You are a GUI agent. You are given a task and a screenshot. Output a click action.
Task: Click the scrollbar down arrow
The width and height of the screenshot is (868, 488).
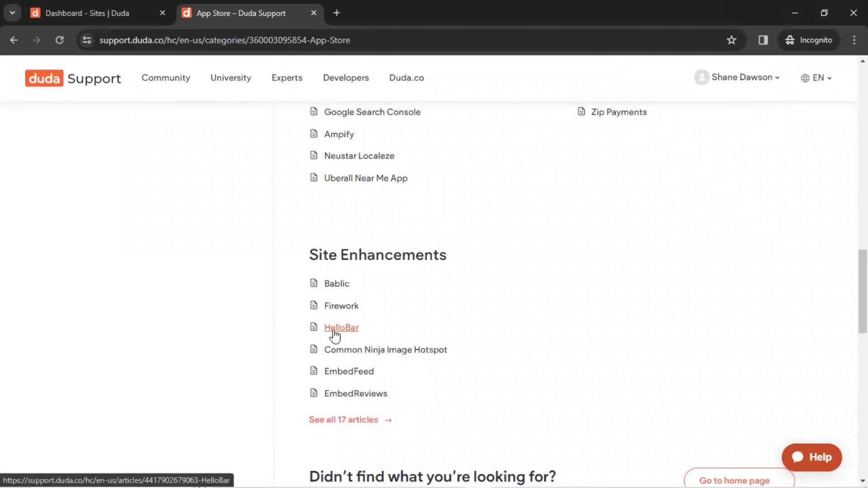click(863, 481)
